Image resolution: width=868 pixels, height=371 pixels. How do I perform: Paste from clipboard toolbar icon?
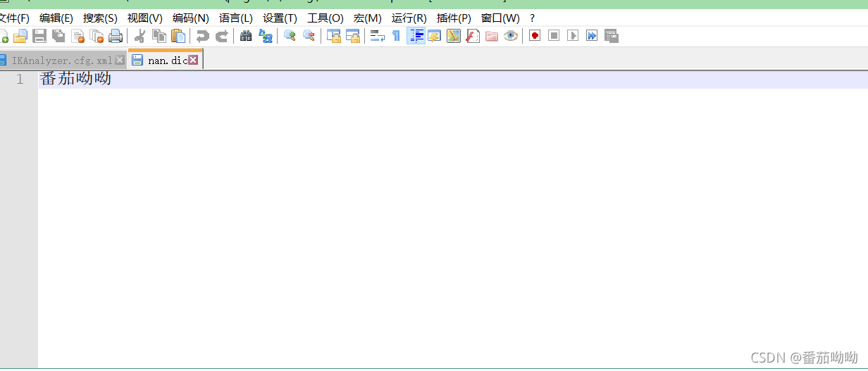coord(178,36)
